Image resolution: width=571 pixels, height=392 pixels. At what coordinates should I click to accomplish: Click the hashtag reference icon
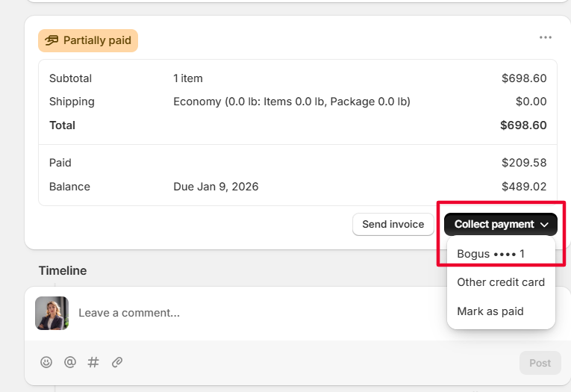click(x=93, y=362)
